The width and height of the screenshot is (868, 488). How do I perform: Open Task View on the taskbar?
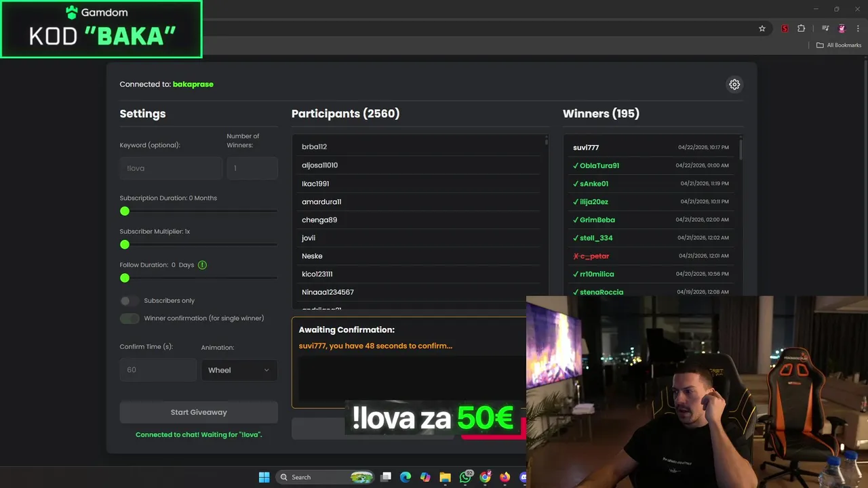tap(386, 477)
